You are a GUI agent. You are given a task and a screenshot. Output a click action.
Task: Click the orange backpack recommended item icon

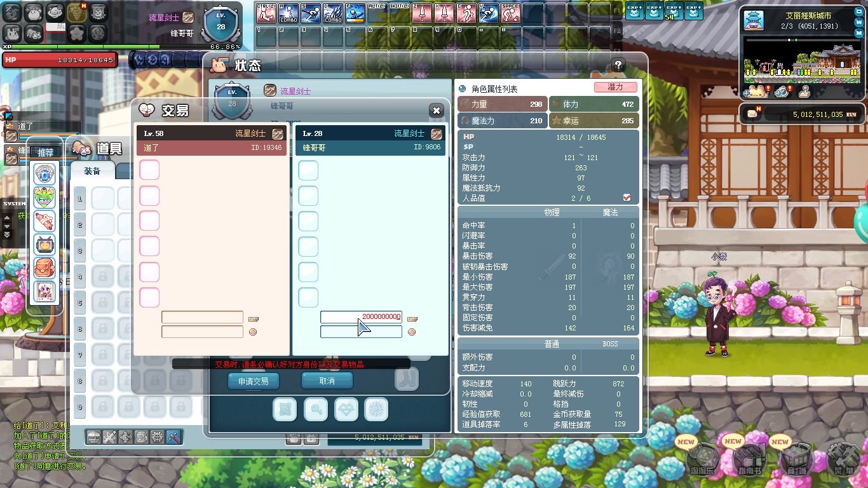44,268
